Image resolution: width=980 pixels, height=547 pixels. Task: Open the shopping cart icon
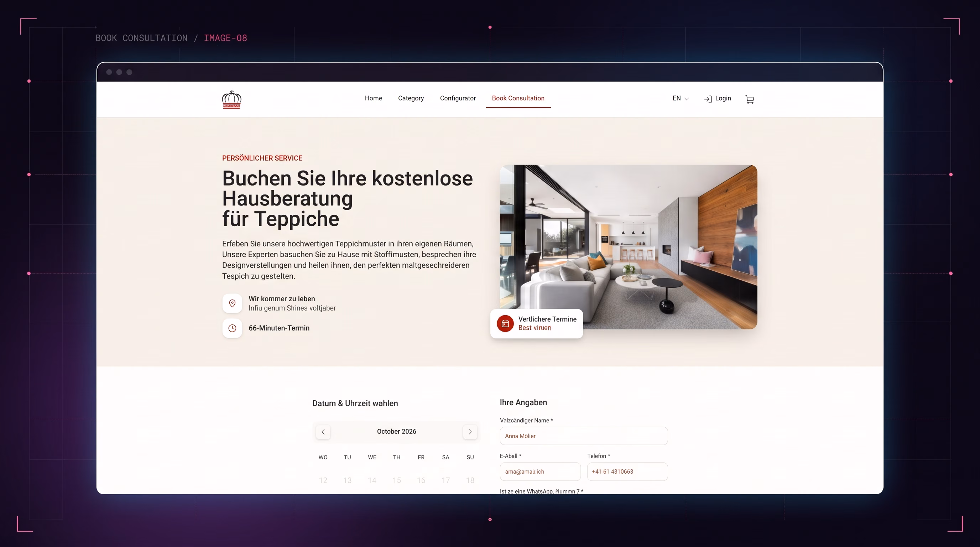[x=749, y=99]
